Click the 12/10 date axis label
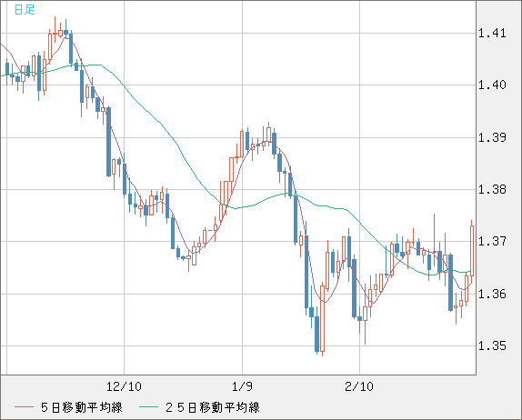This screenshot has width=522, height=420. 124,386
